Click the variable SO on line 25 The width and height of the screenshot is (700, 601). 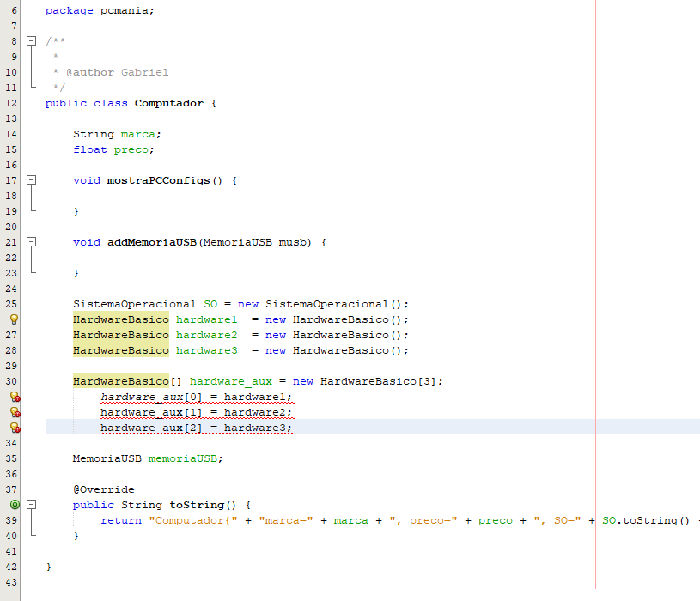click(210, 304)
